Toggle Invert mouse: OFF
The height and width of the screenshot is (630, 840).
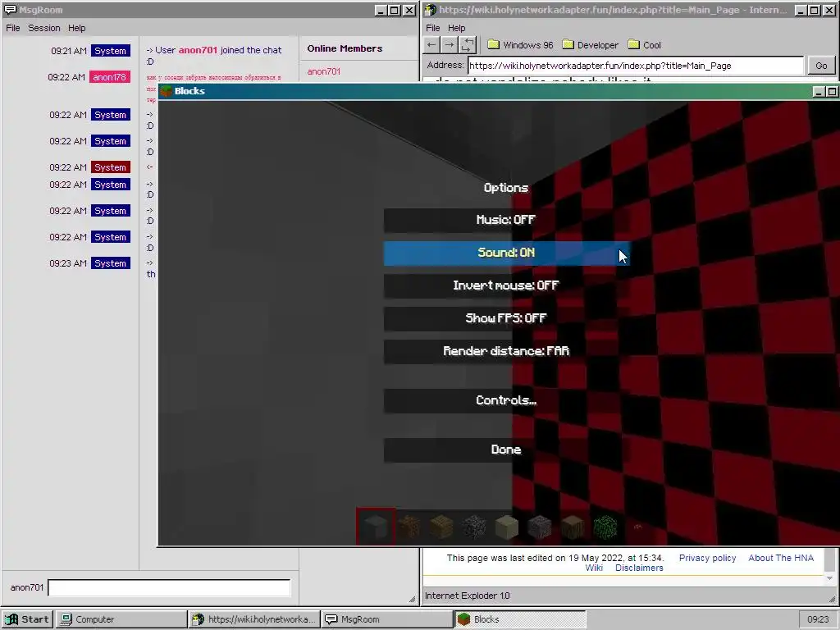506,285
